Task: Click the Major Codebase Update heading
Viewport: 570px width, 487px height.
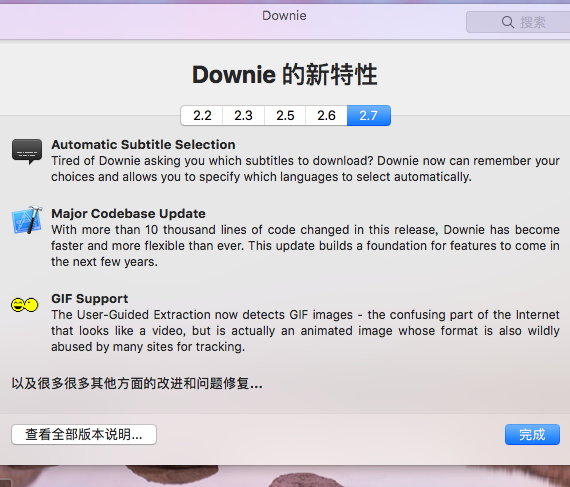Action: (x=128, y=214)
